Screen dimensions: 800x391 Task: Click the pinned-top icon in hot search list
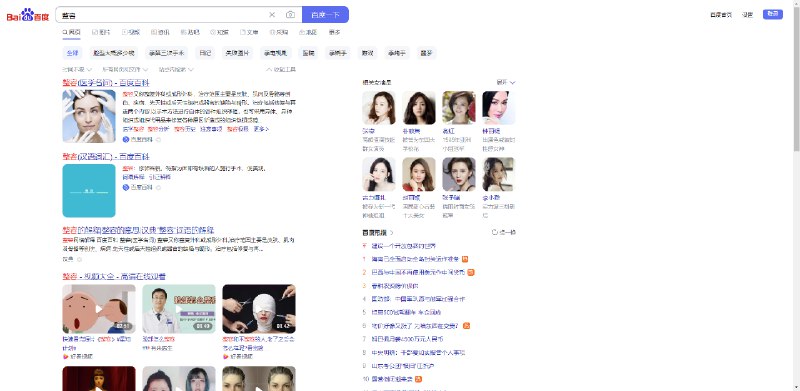(x=364, y=246)
